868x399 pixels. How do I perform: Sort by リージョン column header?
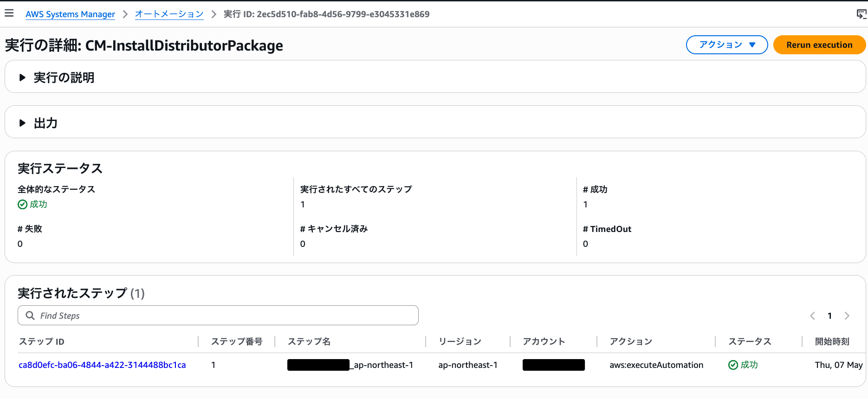(460, 341)
